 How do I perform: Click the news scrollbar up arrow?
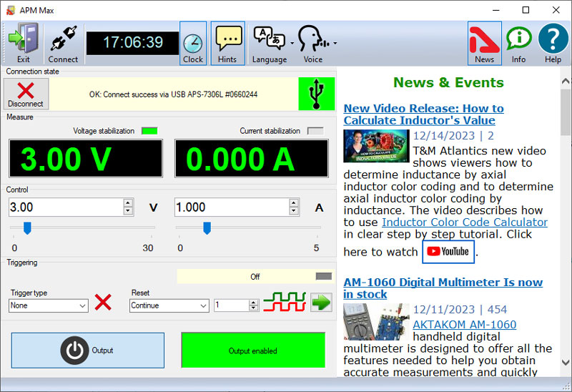click(x=566, y=81)
